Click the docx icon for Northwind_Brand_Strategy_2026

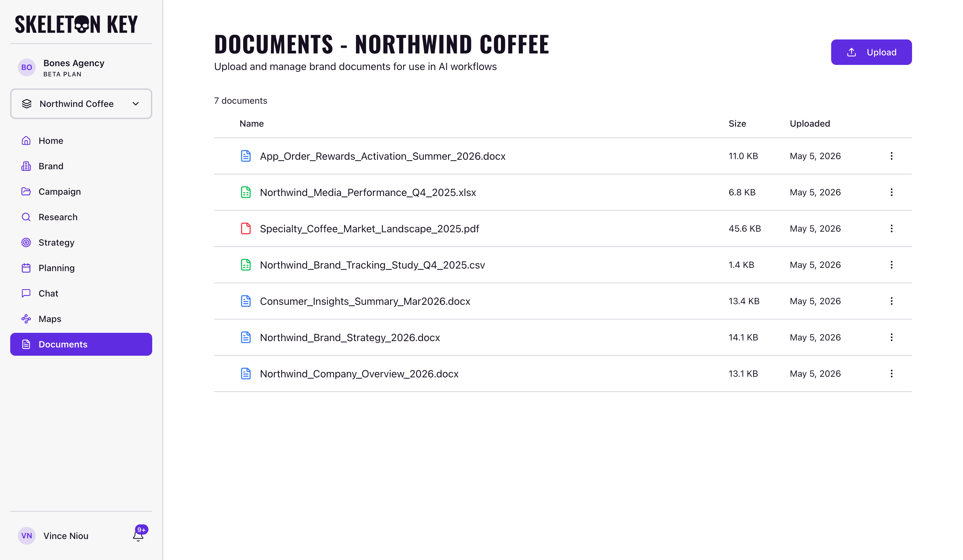click(x=246, y=338)
